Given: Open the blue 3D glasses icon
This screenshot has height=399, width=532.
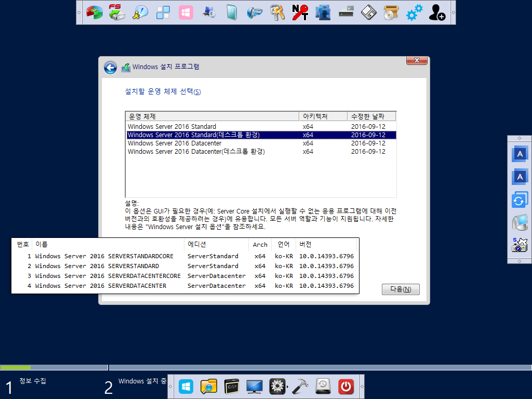Looking at the screenshot, I should (x=255, y=13).
